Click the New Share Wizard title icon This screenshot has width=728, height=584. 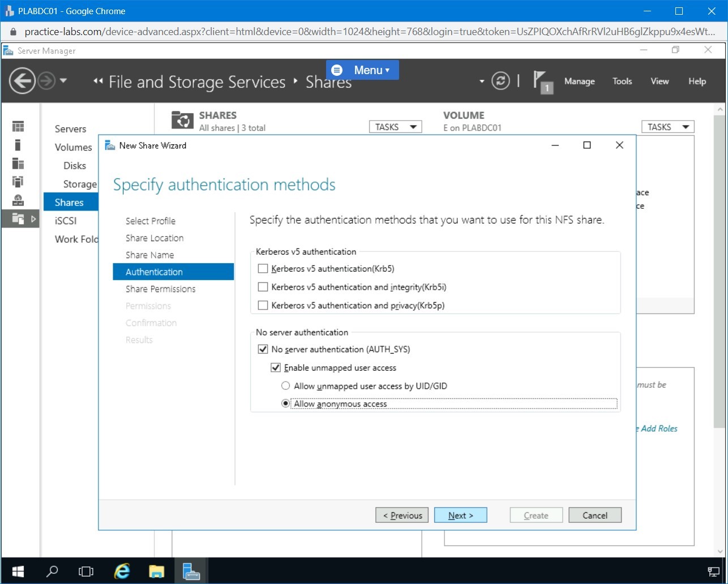pos(110,145)
